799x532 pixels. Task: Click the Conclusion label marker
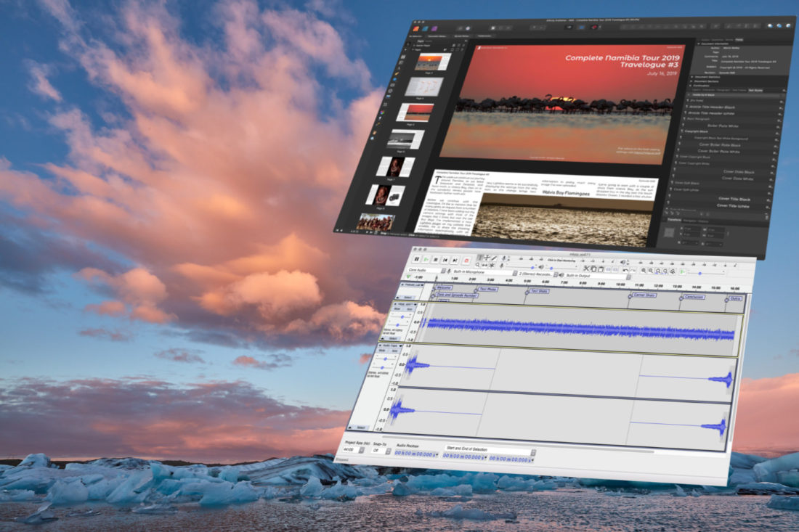click(x=692, y=297)
